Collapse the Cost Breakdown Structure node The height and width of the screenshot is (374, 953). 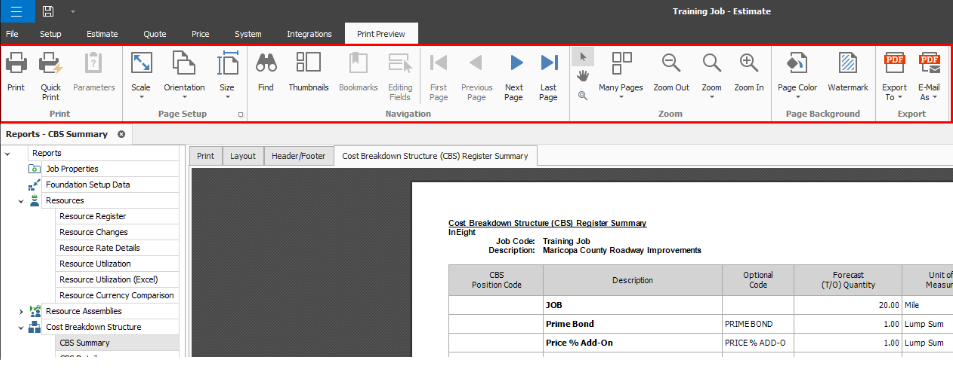pos(21,327)
